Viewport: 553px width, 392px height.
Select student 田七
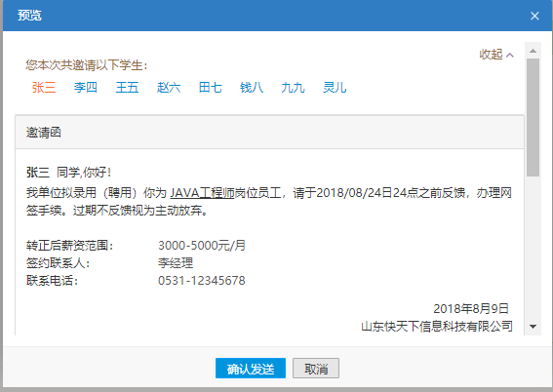(x=211, y=87)
